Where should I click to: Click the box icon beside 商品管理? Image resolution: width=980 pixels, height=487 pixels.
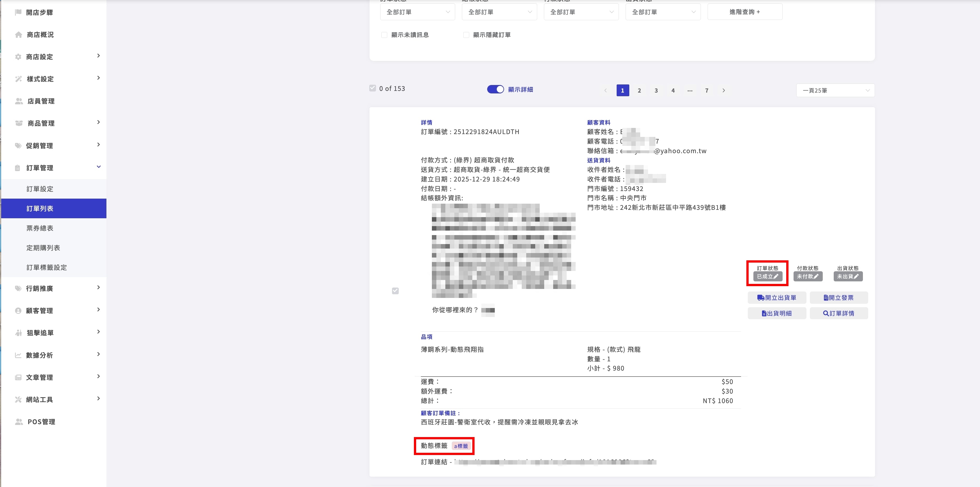(19, 123)
